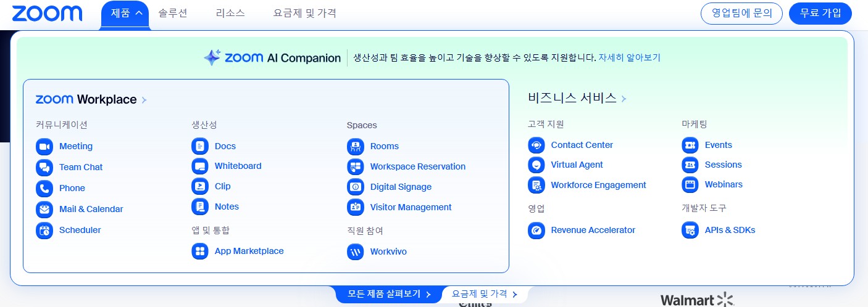Open the Webinars link
Screen dimensions: 868x307
click(x=724, y=185)
